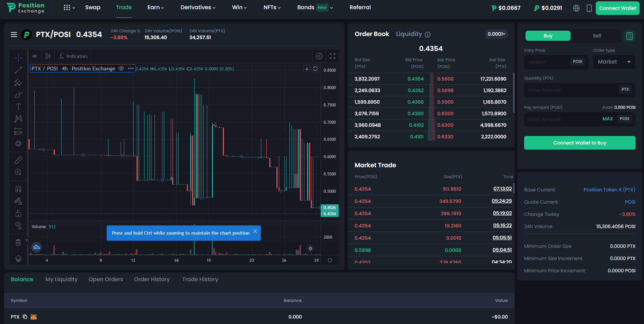Lock all drawing tools
644x324 pixels.
(x=18, y=214)
